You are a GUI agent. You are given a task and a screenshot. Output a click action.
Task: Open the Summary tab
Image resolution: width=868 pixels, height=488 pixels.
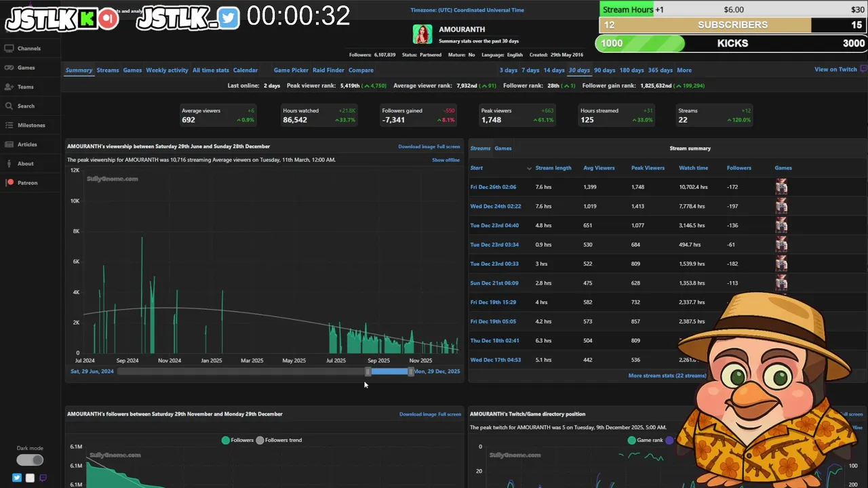tap(79, 70)
